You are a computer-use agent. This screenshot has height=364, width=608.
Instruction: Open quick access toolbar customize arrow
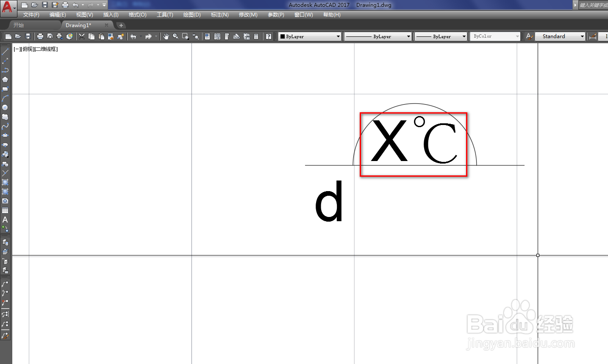point(104,5)
